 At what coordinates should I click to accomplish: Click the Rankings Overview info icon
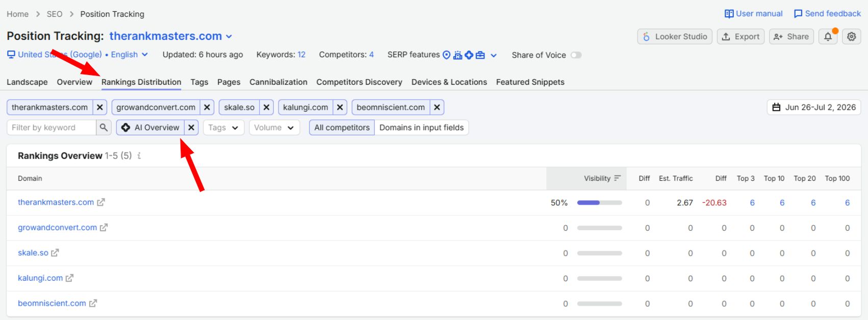(x=139, y=156)
